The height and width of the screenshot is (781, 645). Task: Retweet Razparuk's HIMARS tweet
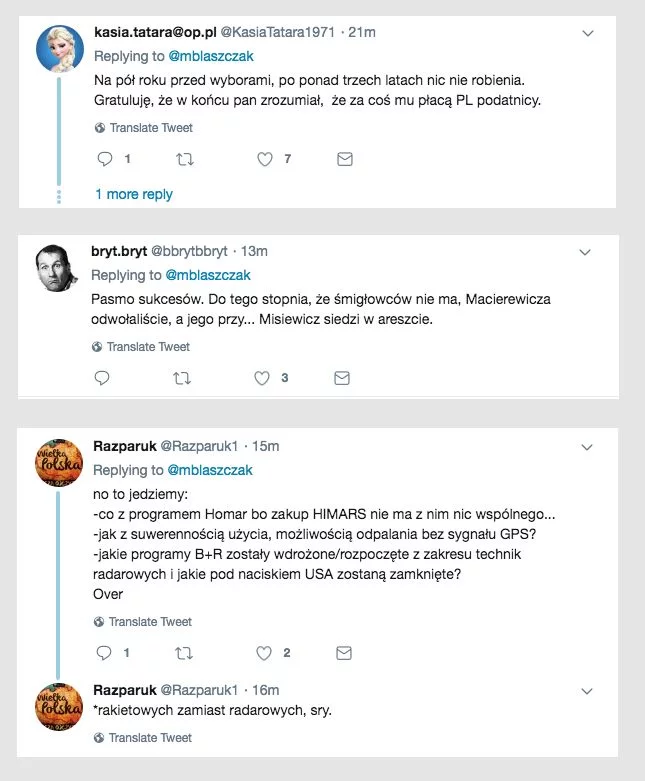click(184, 653)
